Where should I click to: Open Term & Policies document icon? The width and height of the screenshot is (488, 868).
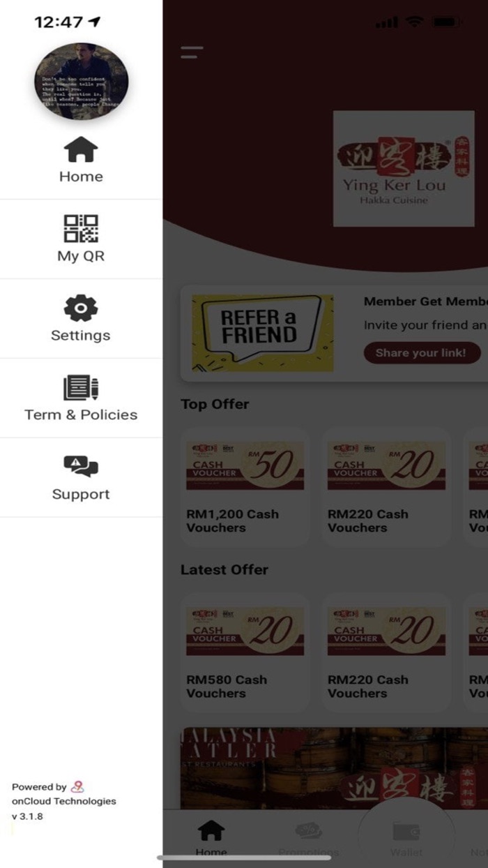coord(81,387)
